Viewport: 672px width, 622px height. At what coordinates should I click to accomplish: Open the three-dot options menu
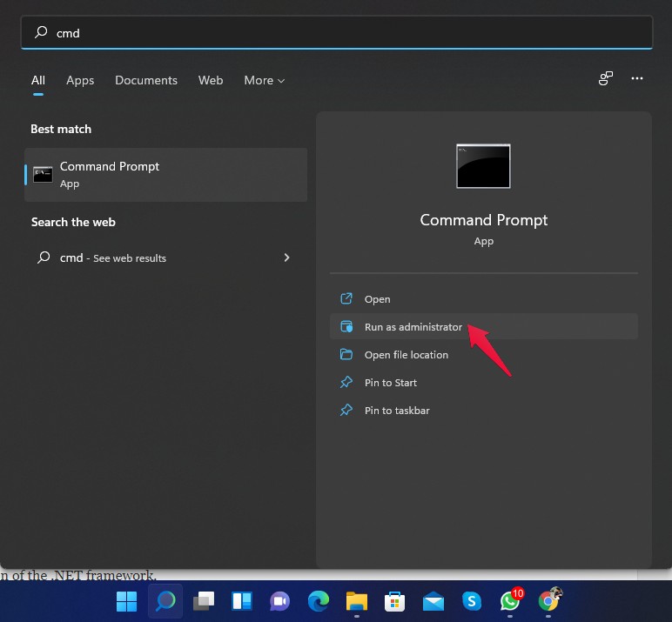click(x=637, y=78)
